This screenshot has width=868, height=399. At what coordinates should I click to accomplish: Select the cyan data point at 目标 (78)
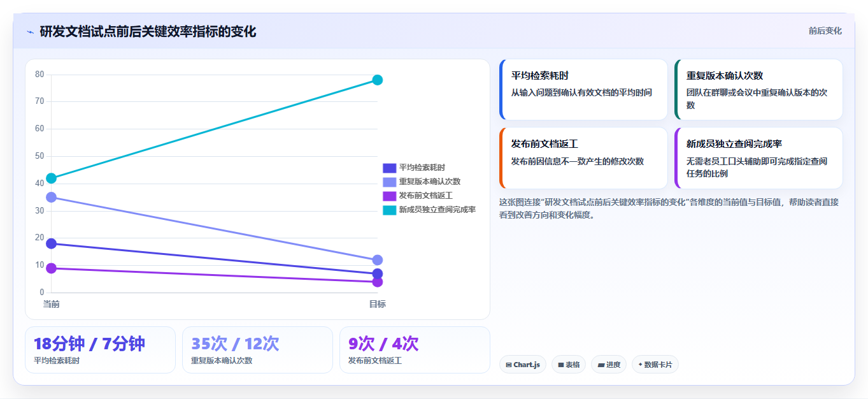[x=377, y=80]
